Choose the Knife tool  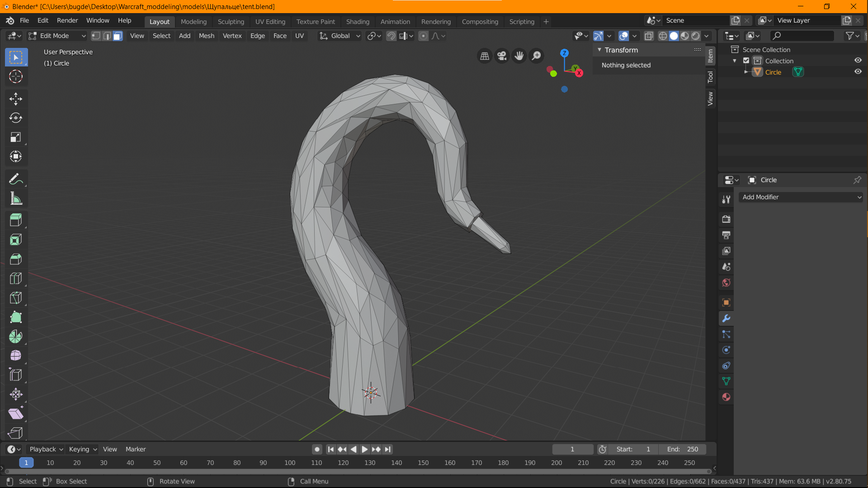point(16,298)
